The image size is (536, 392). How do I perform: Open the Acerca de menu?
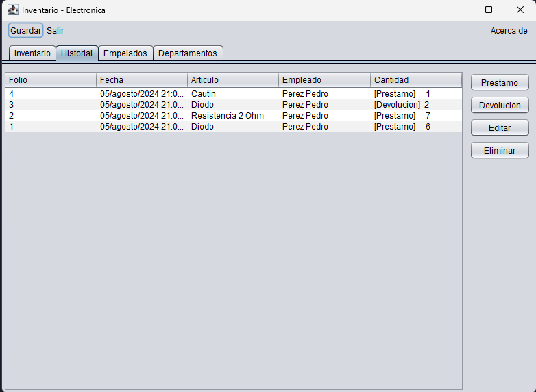[x=509, y=30]
